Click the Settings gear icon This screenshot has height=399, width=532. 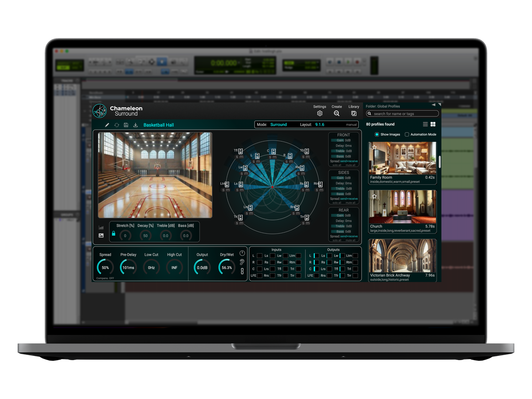[320, 113]
